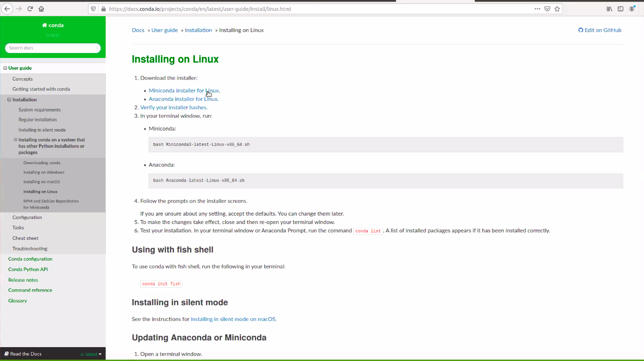Click the bookmark star in the address bar
644x361 pixels.
coord(557,8)
